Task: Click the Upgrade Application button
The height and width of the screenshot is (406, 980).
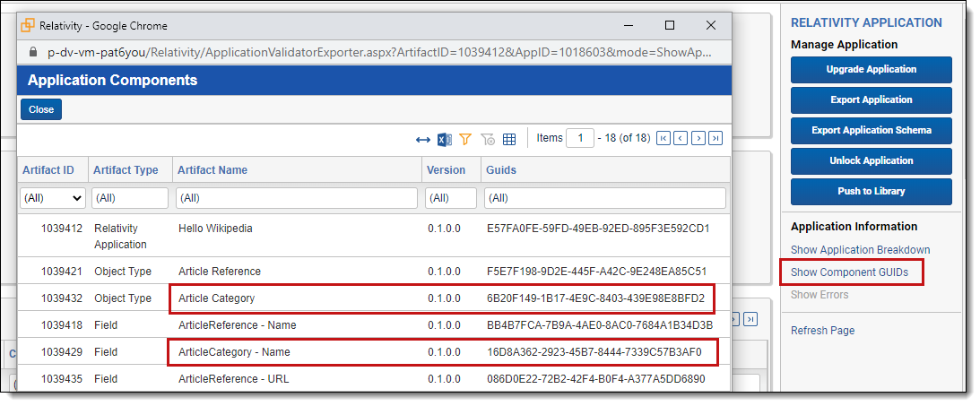Action: point(872,69)
